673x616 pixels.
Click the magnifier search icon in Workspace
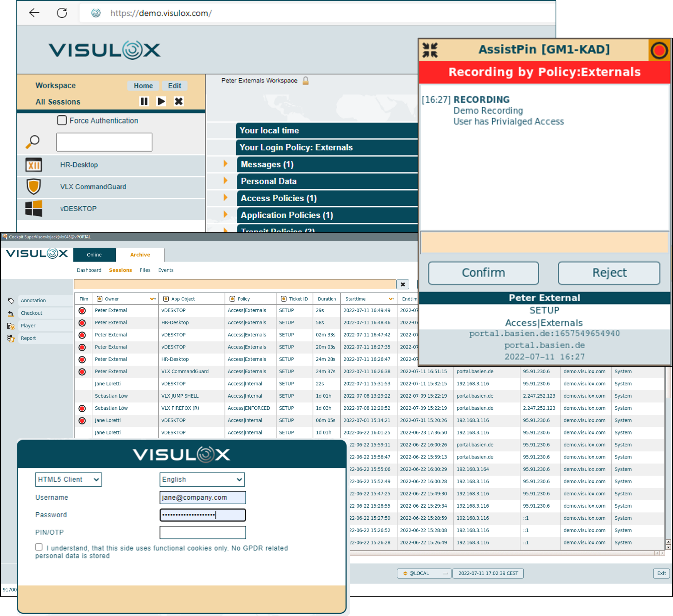tap(33, 142)
